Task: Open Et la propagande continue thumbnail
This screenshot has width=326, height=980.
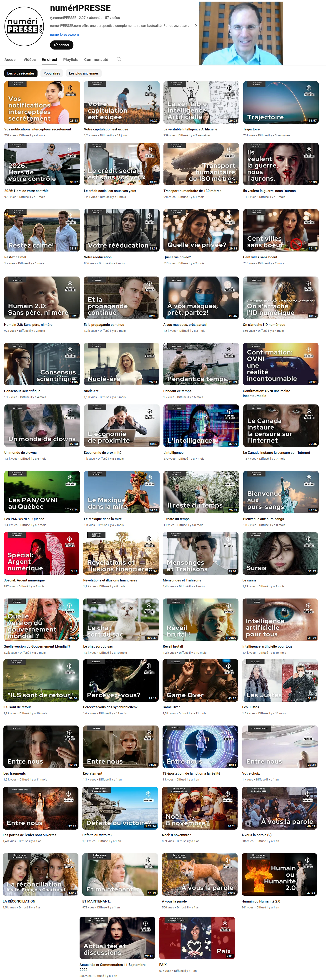Action: 121,298
